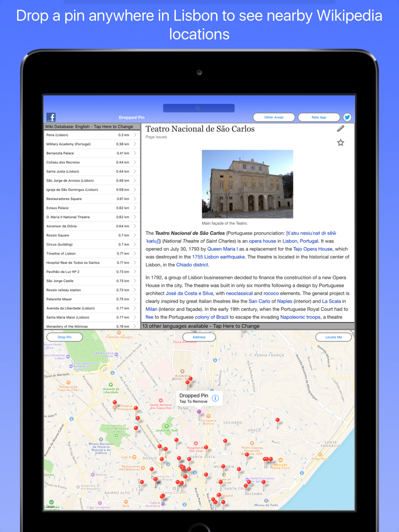Expand the Pena (Lisbon) row chevron

pos(135,135)
